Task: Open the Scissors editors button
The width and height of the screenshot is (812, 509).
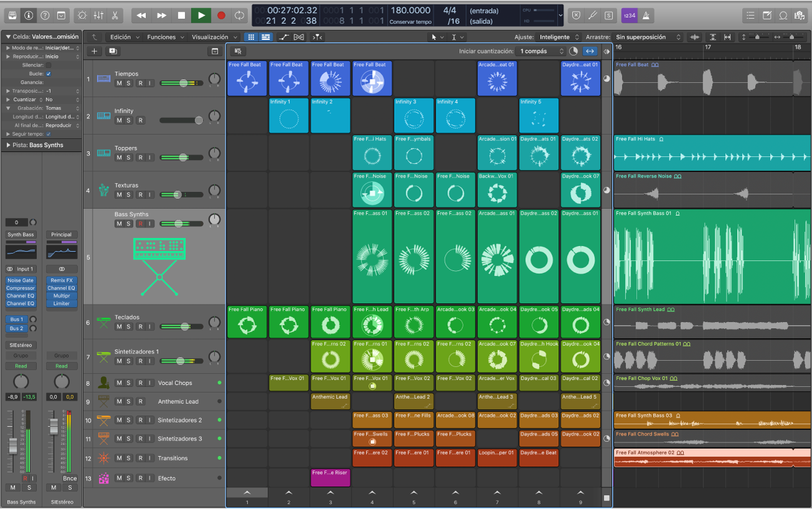Action: coord(115,15)
